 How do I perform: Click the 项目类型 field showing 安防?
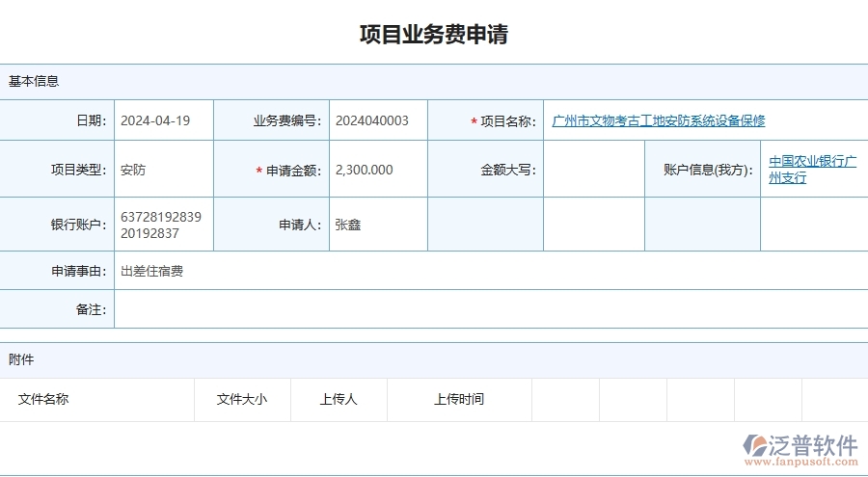(x=162, y=170)
